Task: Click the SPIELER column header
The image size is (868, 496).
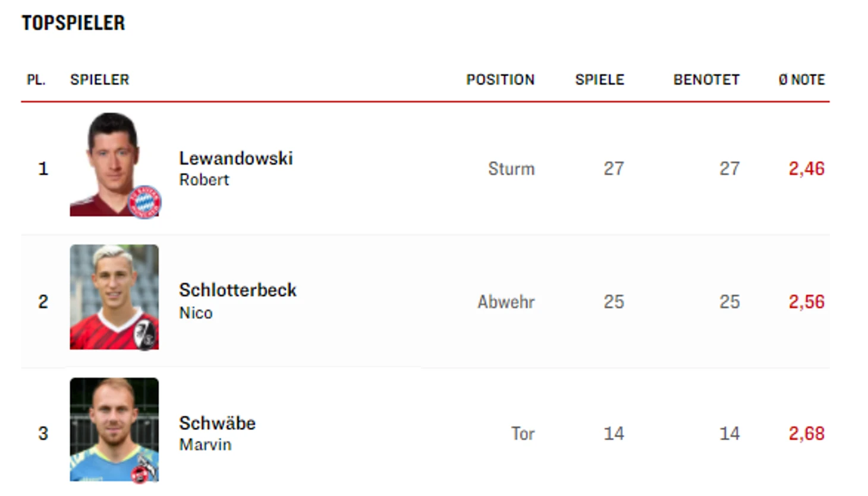Action: click(99, 80)
